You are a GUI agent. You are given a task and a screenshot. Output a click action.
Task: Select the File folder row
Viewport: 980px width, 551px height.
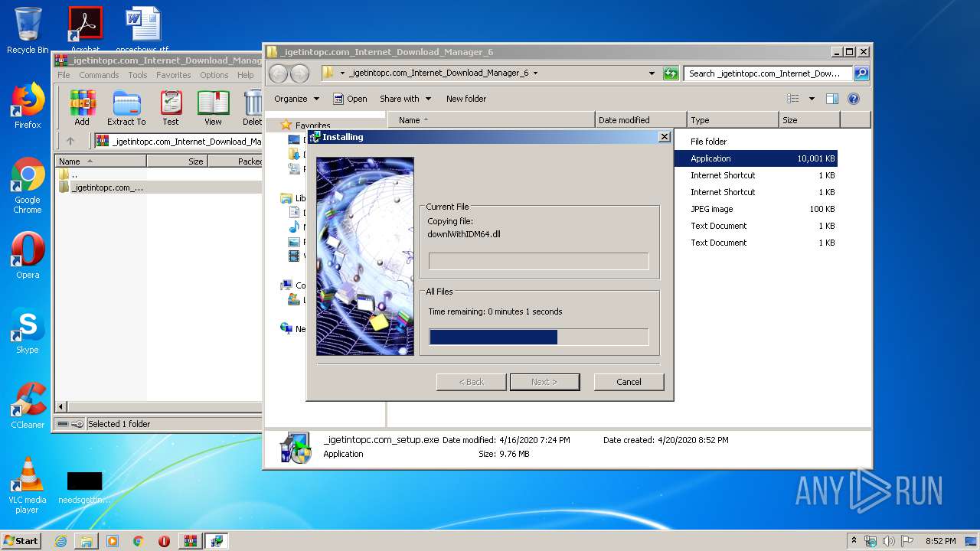pos(756,142)
